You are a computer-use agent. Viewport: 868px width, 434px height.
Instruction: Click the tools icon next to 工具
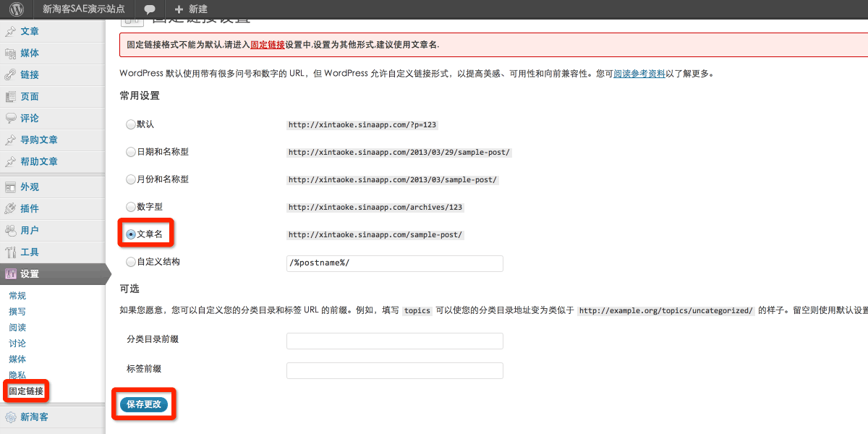(11, 252)
